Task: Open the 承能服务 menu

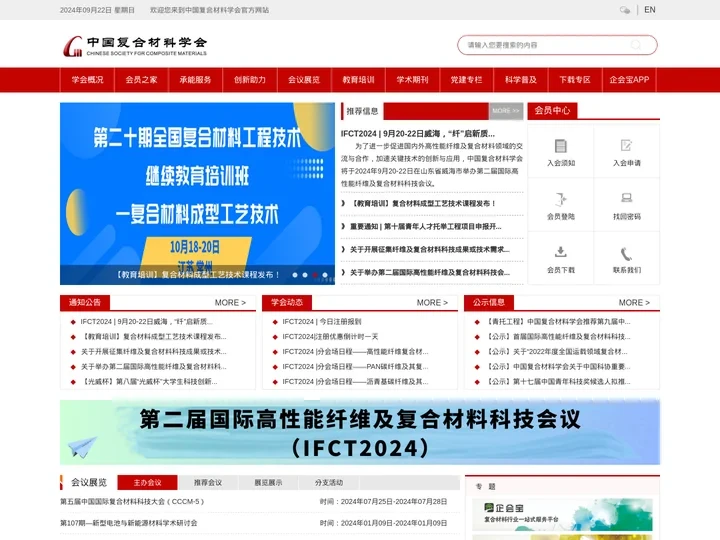Action: [196, 80]
